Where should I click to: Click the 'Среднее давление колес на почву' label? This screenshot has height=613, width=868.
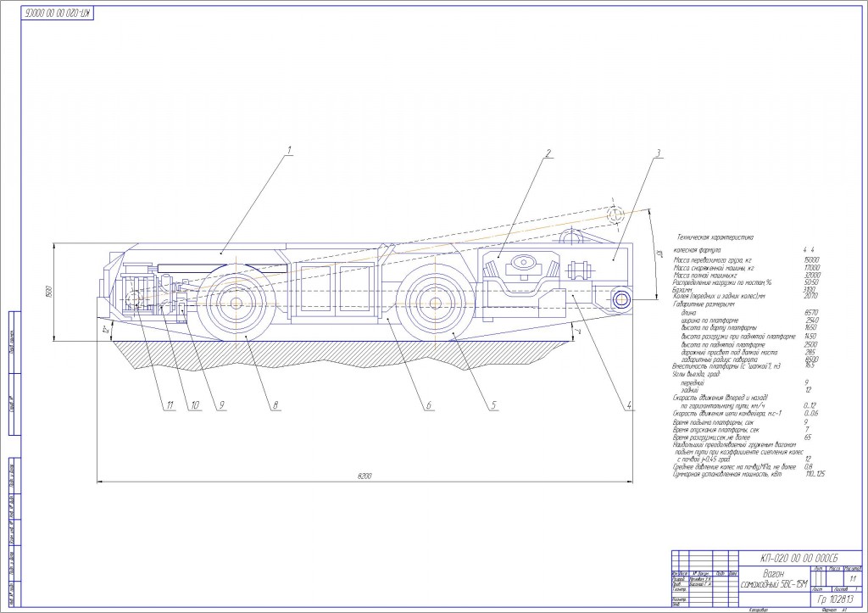click(x=734, y=467)
